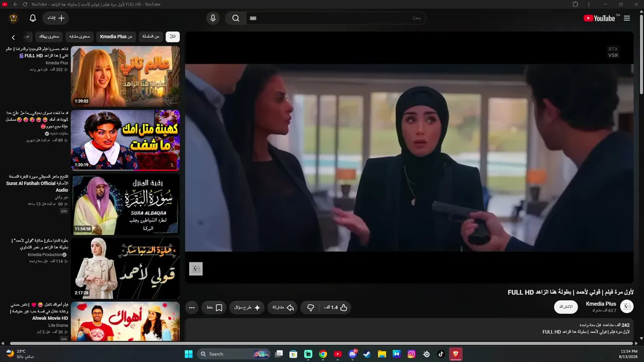
Task: Click the Create (إنشاء) plus button
Action: tap(55, 18)
